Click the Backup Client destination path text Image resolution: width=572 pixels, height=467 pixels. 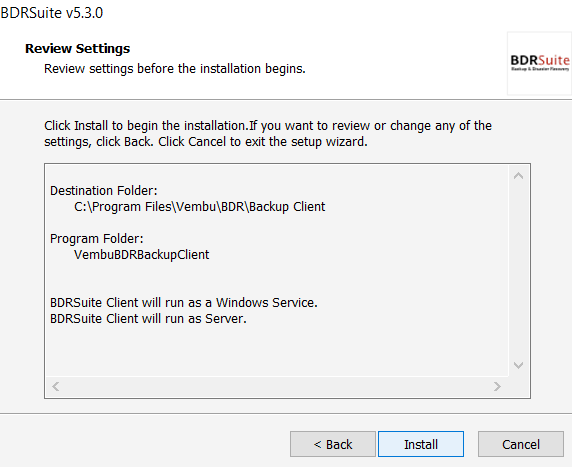point(200,207)
